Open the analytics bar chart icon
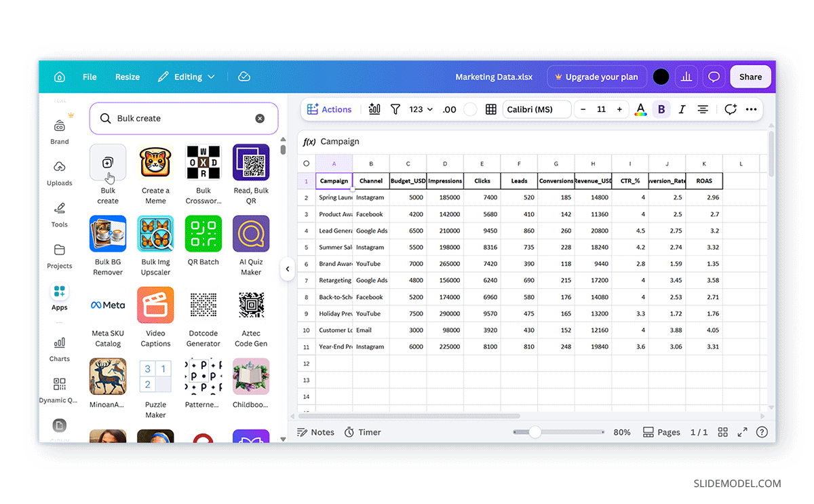The width and height of the screenshot is (814, 504). tap(686, 77)
